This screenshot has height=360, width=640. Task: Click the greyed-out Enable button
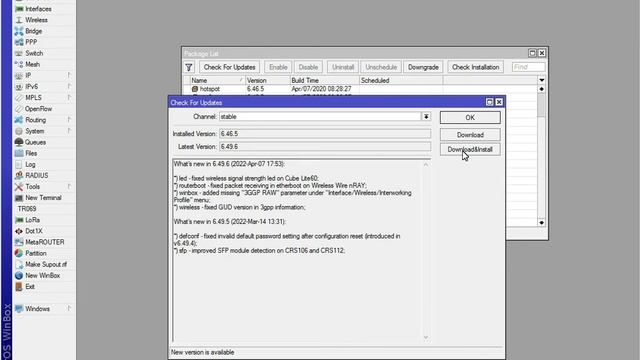pyautogui.click(x=278, y=67)
